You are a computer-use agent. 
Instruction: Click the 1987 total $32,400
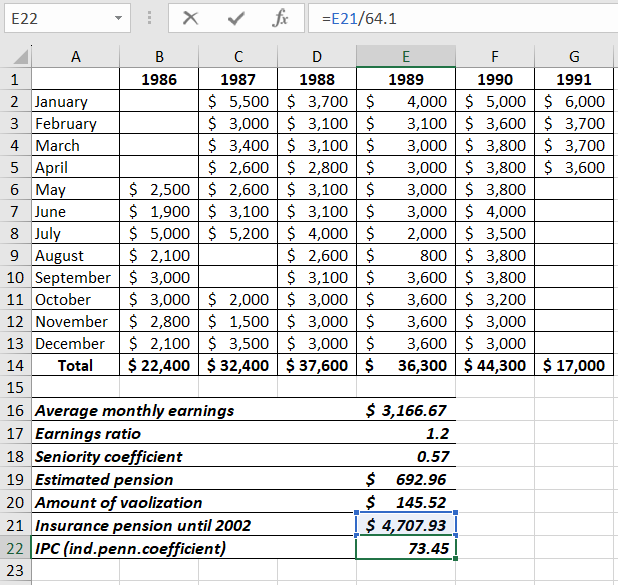[x=238, y=365]
